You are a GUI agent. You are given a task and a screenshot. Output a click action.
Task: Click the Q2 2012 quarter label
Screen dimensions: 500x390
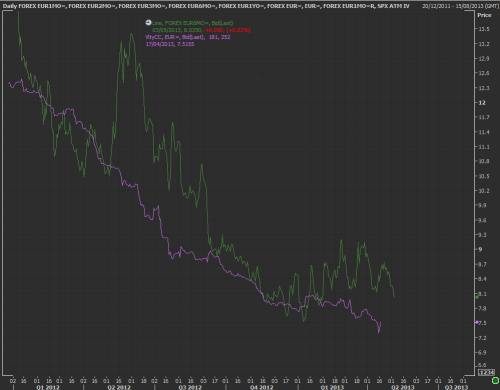pyautogui.click(x=119, y=387)
